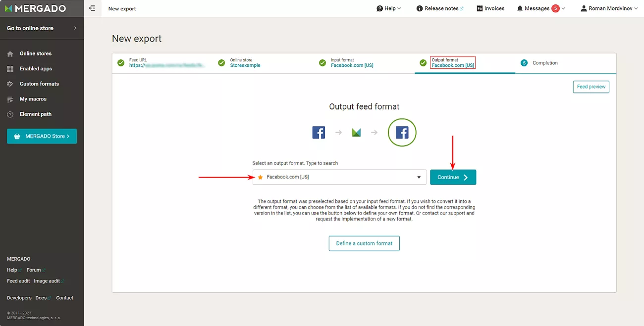The width and height of the screenshot is (644, 326).
Task: Go to Input format step
Action: [364, 63]
